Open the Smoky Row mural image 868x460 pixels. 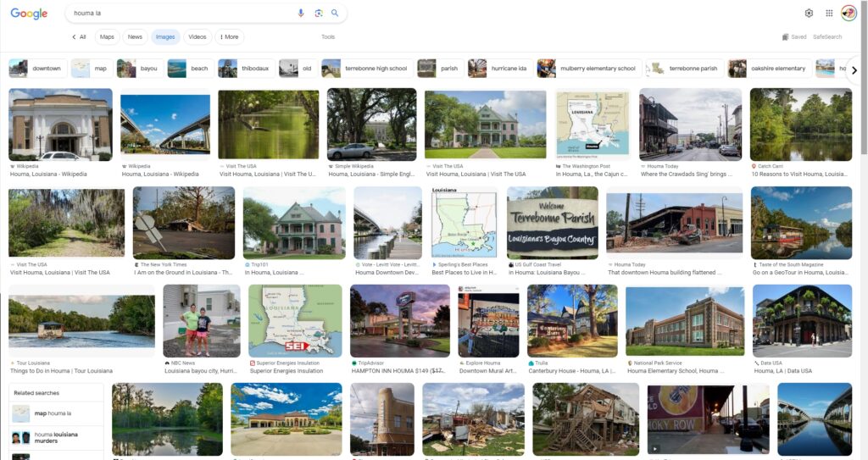tap(708, 419)
